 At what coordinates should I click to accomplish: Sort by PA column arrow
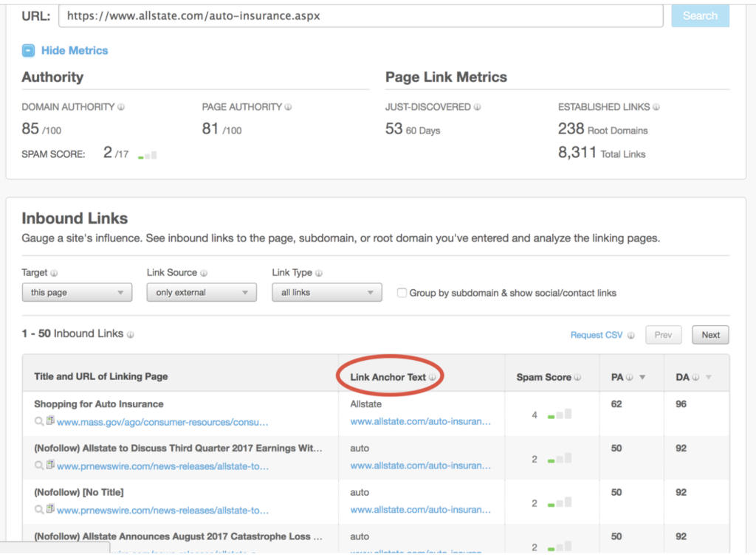click(x=642, y=377)
